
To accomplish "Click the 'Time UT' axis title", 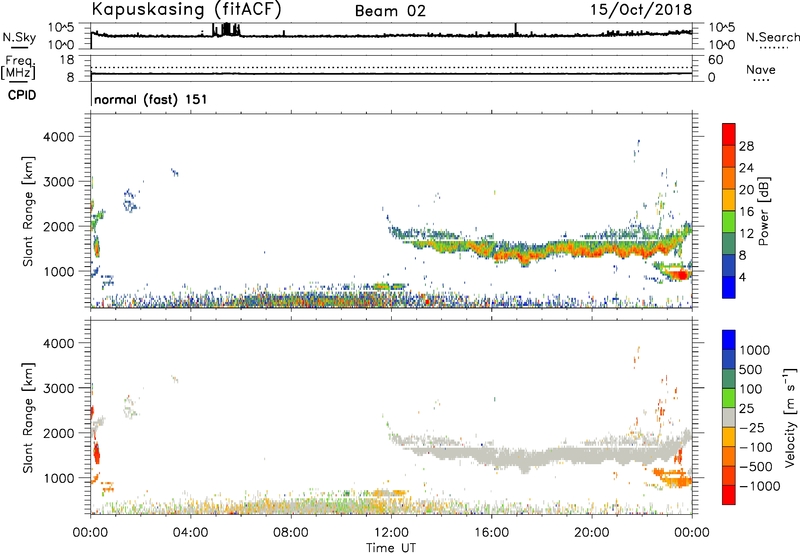I will pos(391,548).
